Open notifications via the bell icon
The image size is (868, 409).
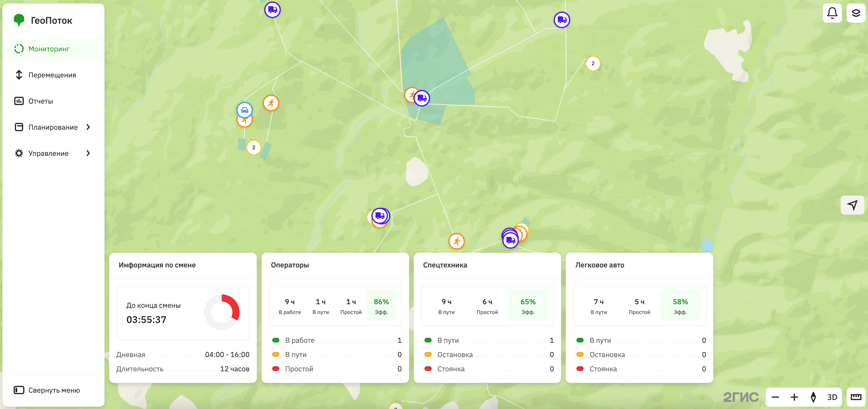tap(832, 13)
